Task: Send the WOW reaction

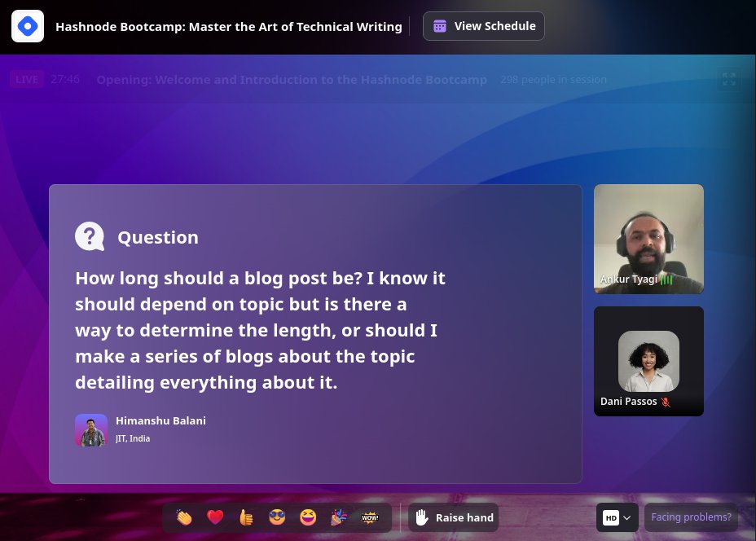Action: [370, 517]
